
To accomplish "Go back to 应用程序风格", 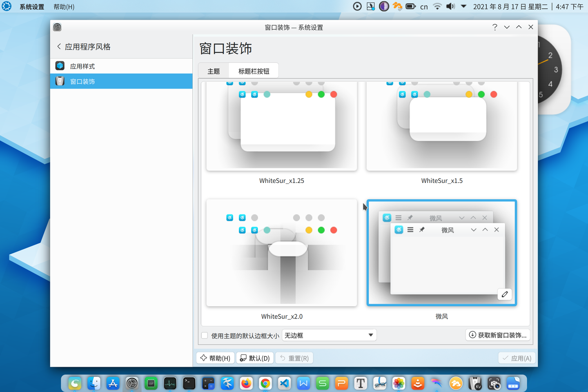I will coord(84,47).
